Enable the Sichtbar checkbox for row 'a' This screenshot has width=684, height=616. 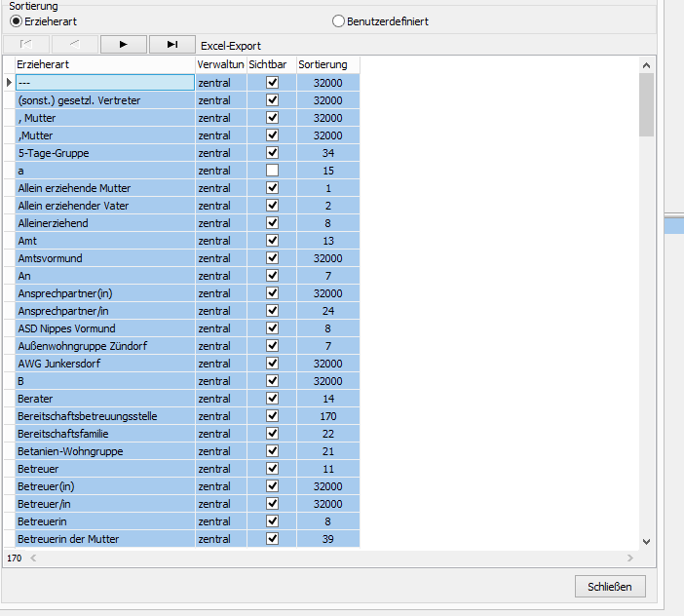(272, 171)
